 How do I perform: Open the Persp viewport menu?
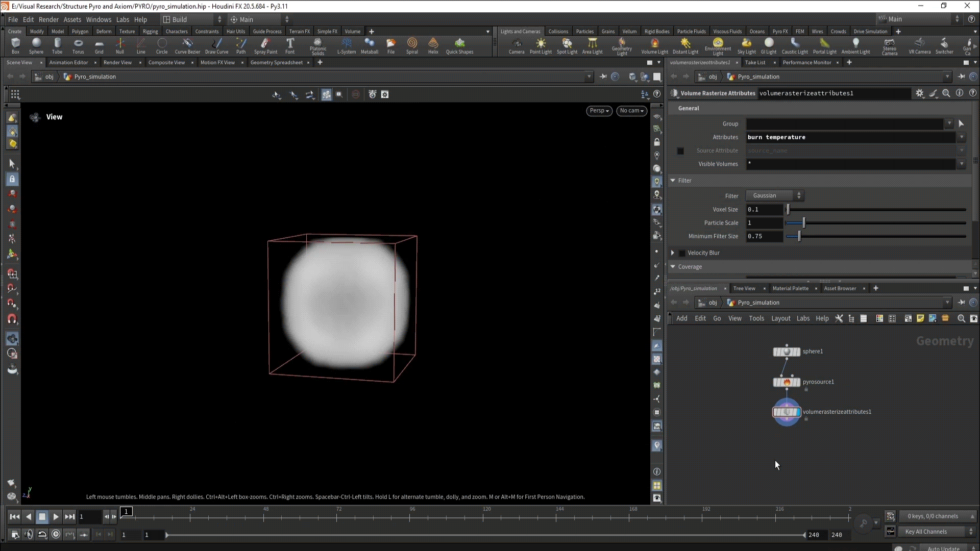(x=599, y=111)
